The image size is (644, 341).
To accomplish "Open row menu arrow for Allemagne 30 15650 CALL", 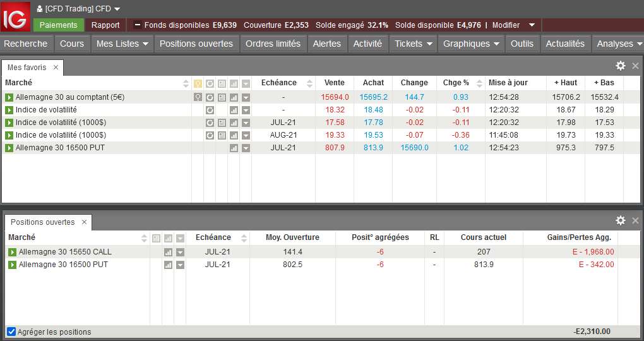I will click(180, 252).
